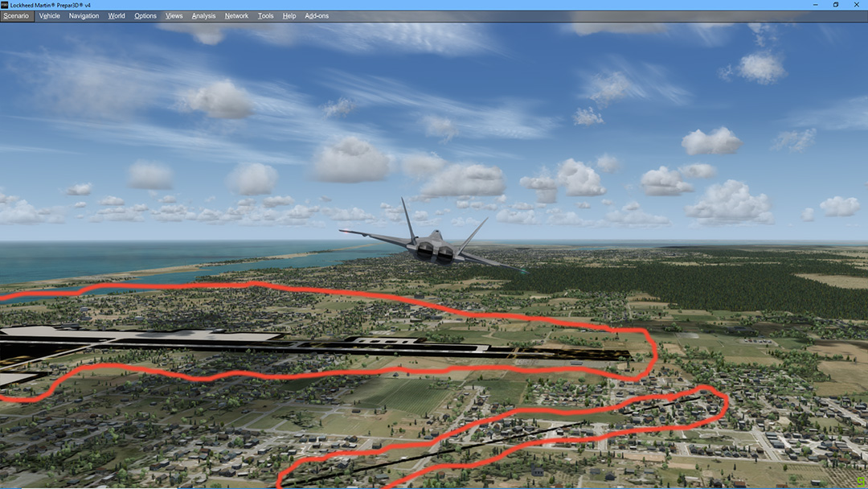
Task: Close the Prepar3D window
Action: (857, 5)
